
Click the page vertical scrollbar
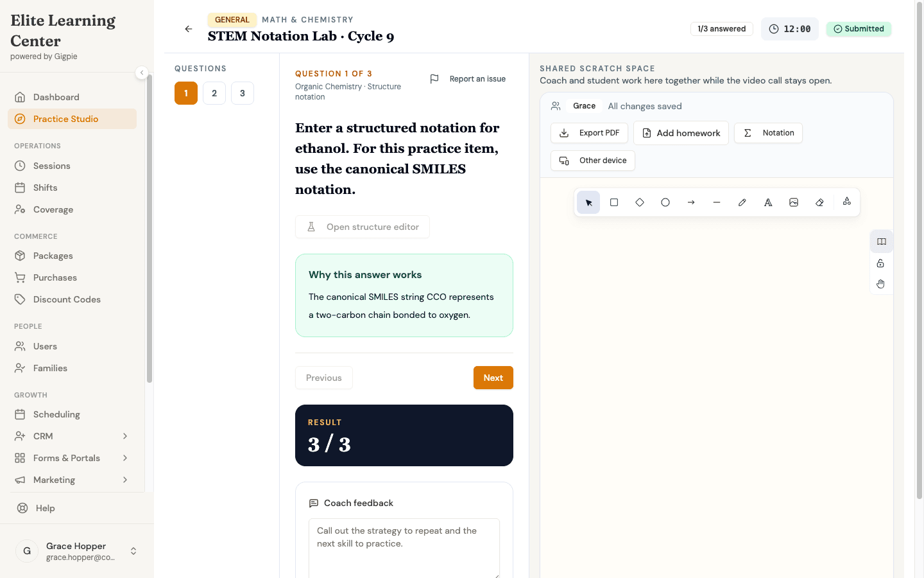[919, 250]
